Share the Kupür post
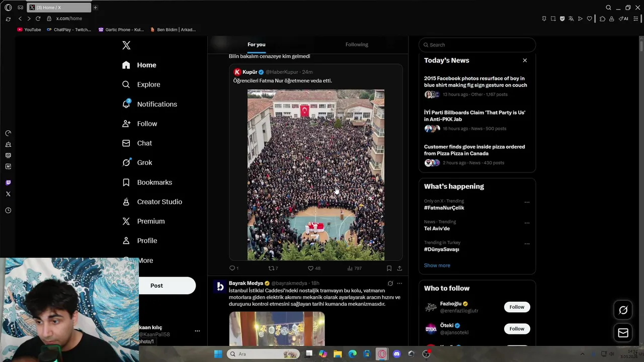644x362 pixels. tap(399, 268)
